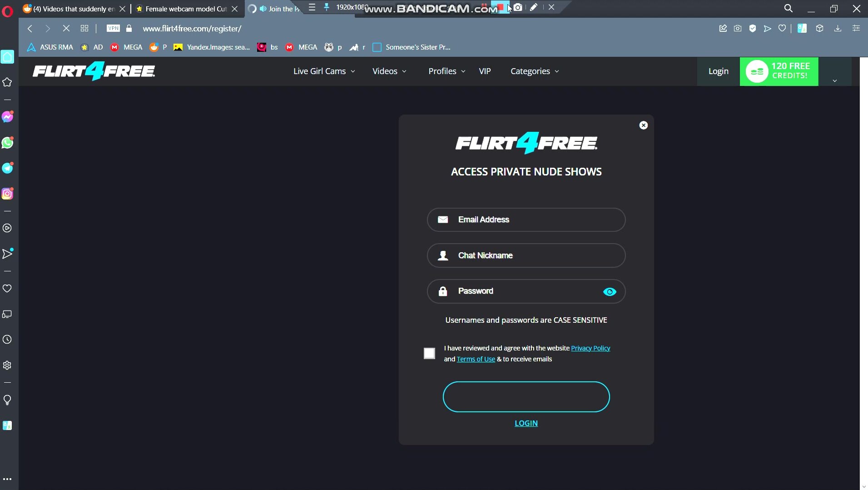Click the browser snapshot camera icon
Screen dimensions: 868x490
click(738, 29)
